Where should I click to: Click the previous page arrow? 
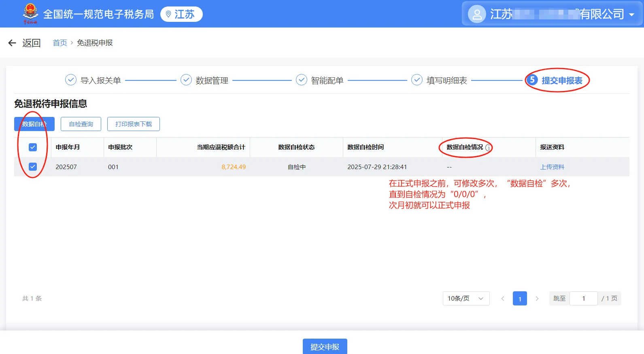click(503, 299)
